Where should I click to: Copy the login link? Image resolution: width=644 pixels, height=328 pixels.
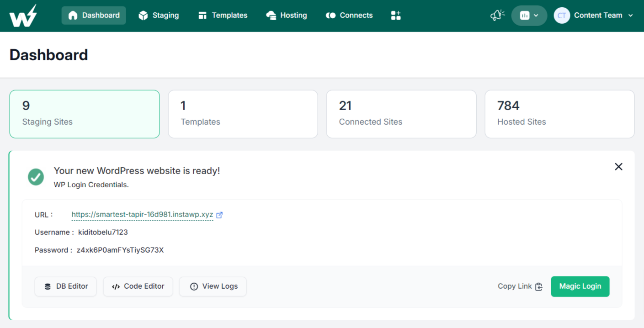(520, 286)
